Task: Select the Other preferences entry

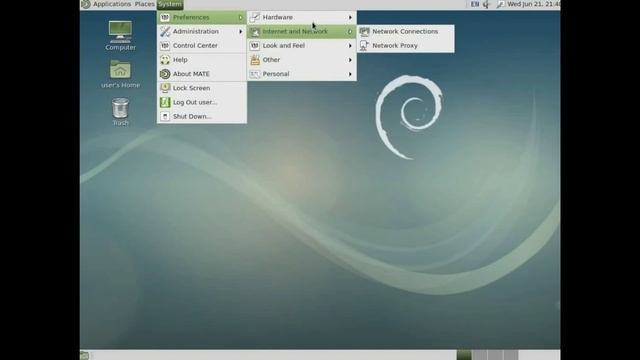Action: (x=302, y=60)
